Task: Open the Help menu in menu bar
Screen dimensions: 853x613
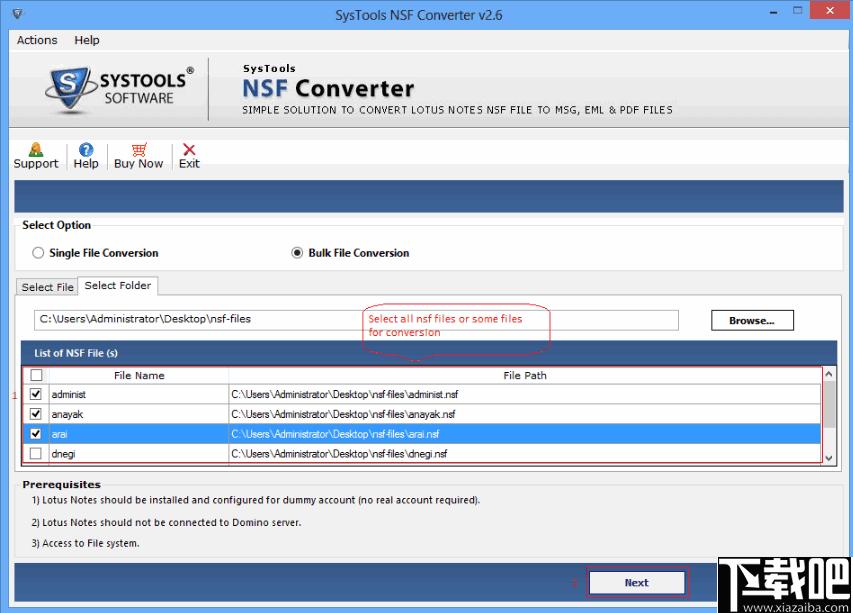Action: [87, 40]
